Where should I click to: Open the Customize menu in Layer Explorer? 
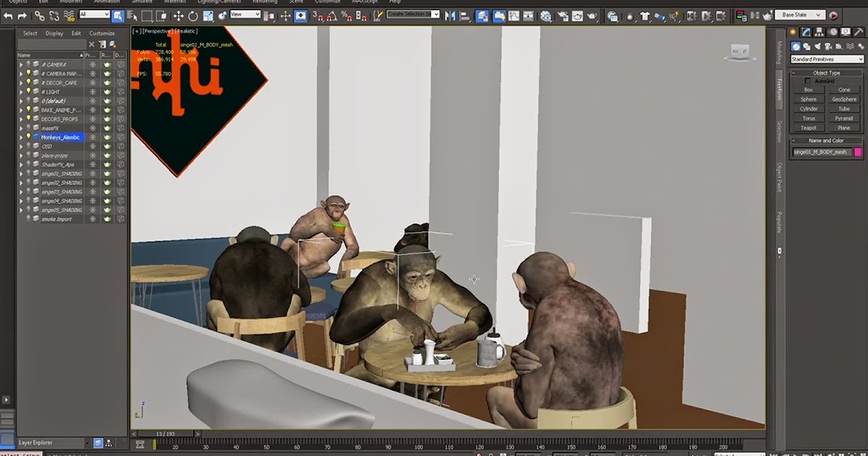click(x=102, y=33)
